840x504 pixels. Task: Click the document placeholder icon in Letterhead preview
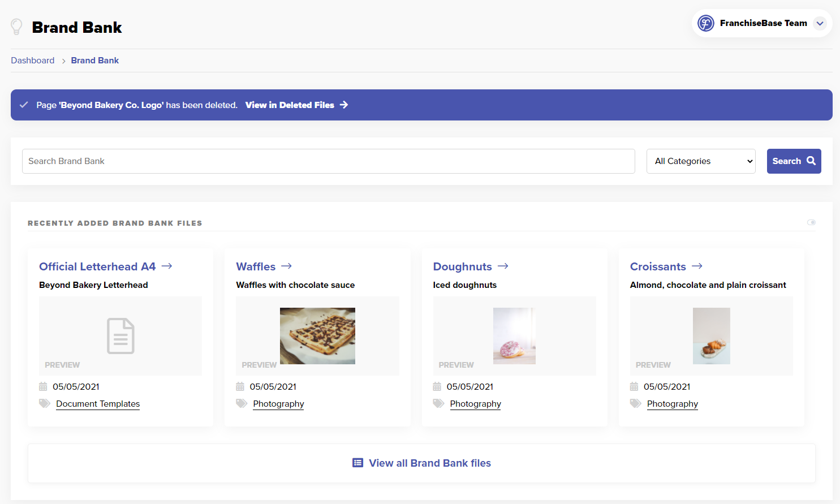click(x=120, y=336)
